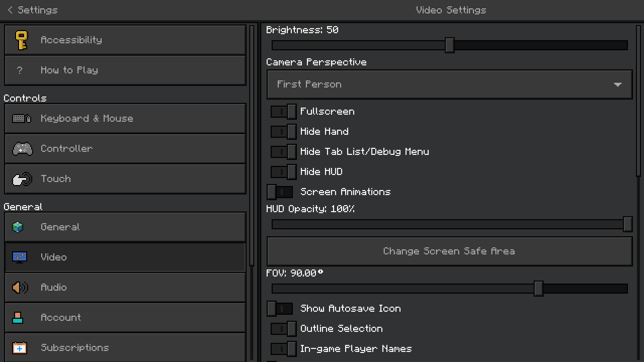Image resolution: width=644 pixels, height=362 pixels.
Task: Click the Brightness slider handle
Action: 449,45
